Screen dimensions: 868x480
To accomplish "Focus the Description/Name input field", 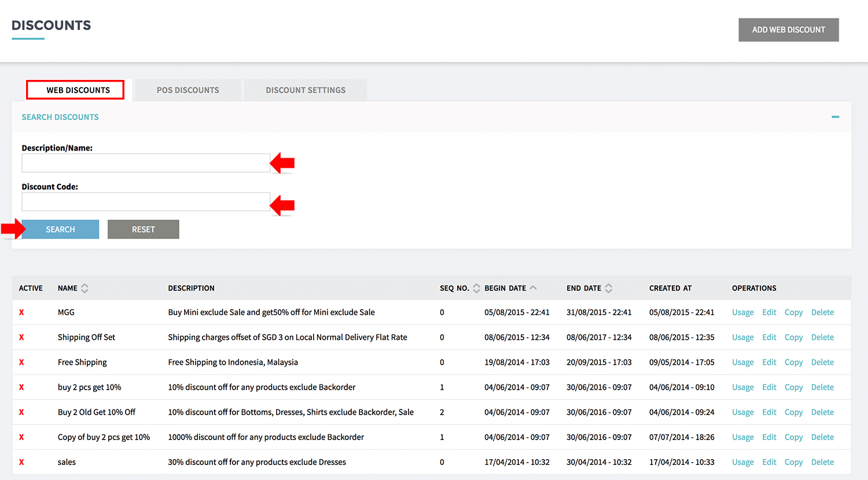I will pyautogui.click(x=146, y=163).
